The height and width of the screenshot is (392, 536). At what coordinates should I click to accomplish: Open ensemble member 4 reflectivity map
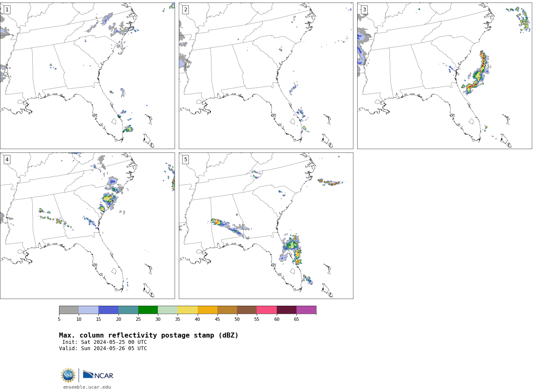pos(87,226)
